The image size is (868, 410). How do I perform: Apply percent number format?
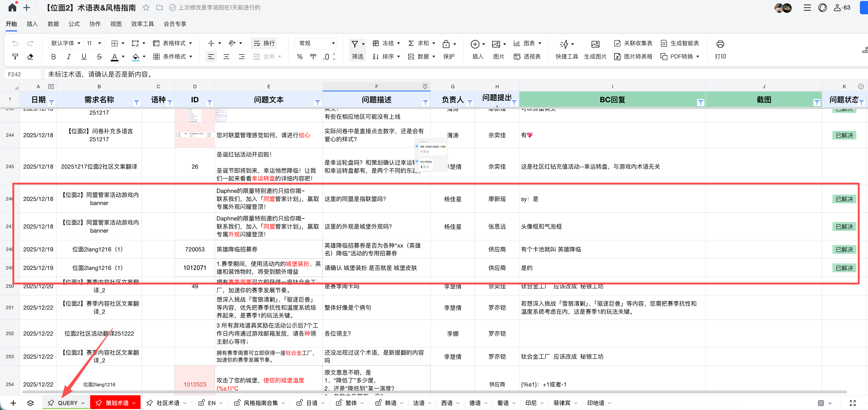pos(300,57)
